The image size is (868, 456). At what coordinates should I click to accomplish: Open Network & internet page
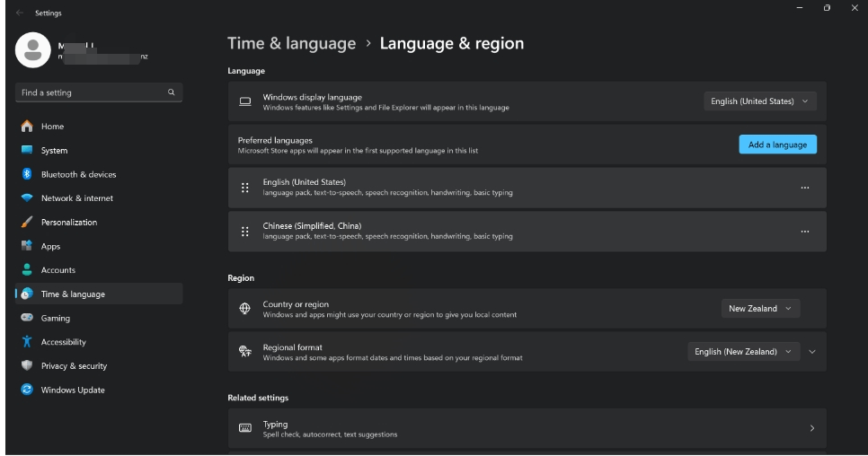(x=99, y=197)
